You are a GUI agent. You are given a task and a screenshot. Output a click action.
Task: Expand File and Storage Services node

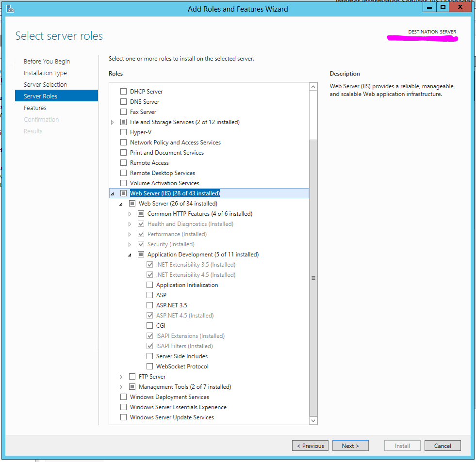click(112, 122)
